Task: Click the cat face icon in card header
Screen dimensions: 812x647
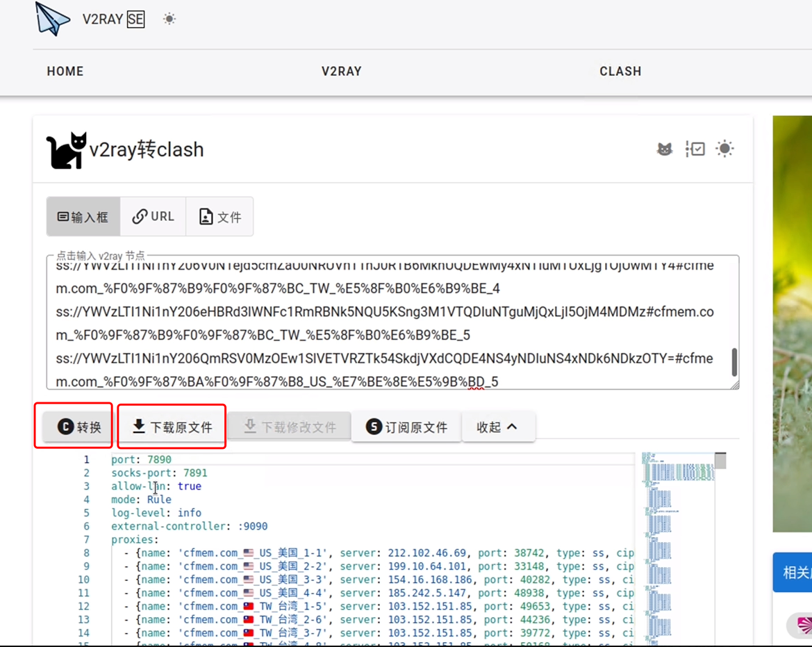Action: point(665,149)
